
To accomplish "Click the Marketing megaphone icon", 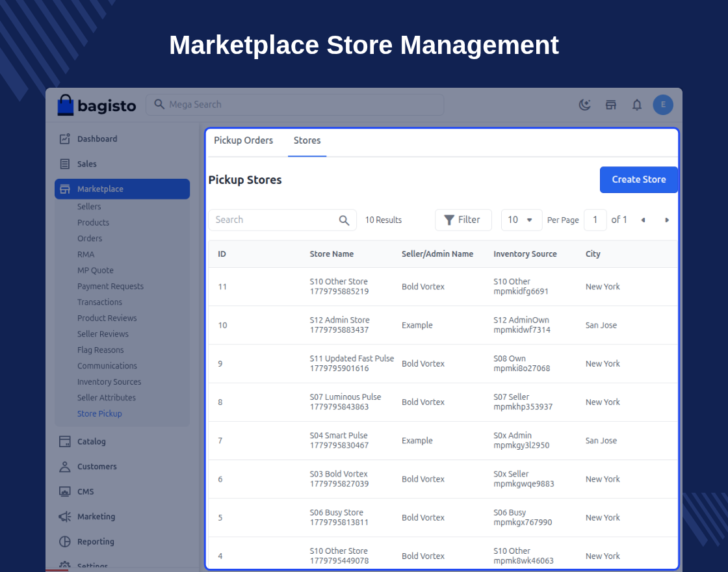I will tap(65, 517).
